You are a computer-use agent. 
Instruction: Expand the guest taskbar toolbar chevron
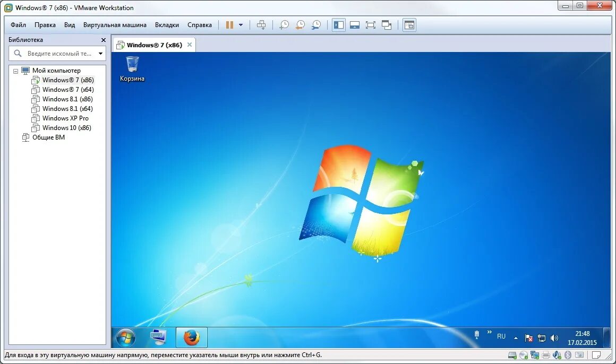pyautogui.click(x=490, y=332)
